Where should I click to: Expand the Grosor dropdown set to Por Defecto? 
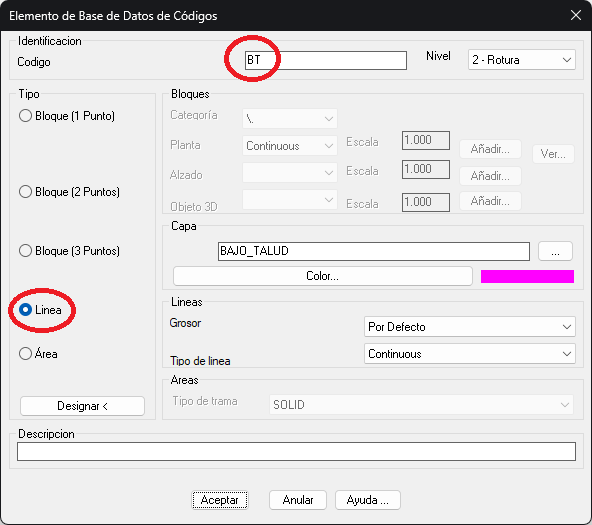[470, 326]
